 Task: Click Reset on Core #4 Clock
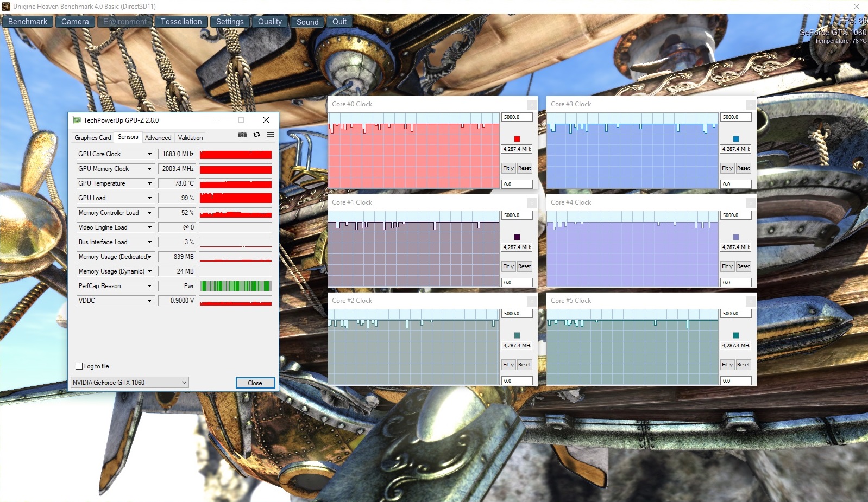[x=744, y=266]
